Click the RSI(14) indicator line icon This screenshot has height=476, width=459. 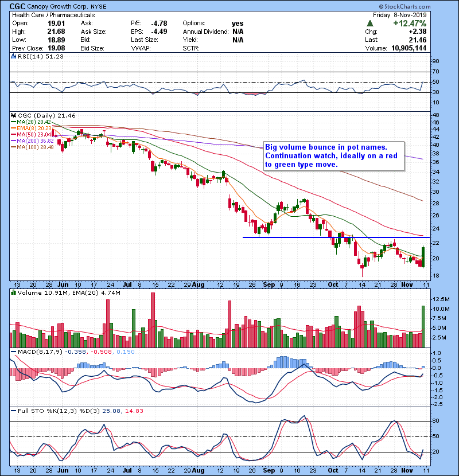point(13,56)
